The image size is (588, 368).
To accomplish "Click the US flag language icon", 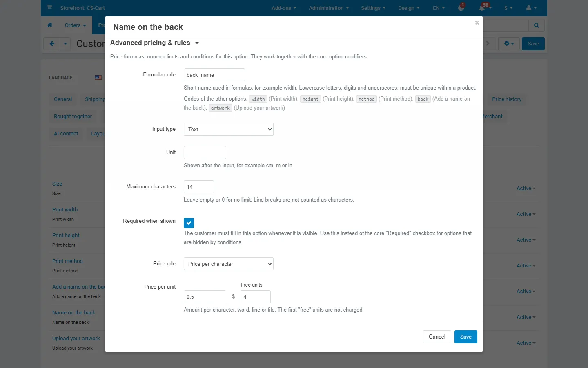I will (98, 77).
